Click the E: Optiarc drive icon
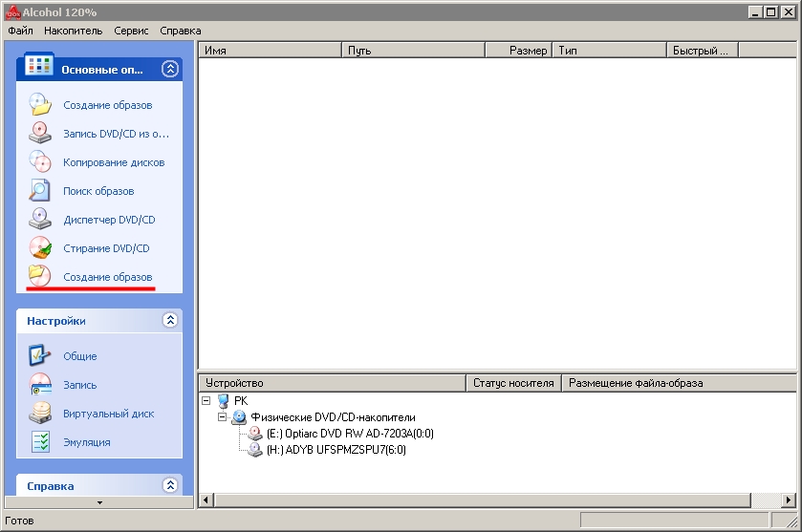The height and width of the screenshot is (532, 802). coord(254,434)
